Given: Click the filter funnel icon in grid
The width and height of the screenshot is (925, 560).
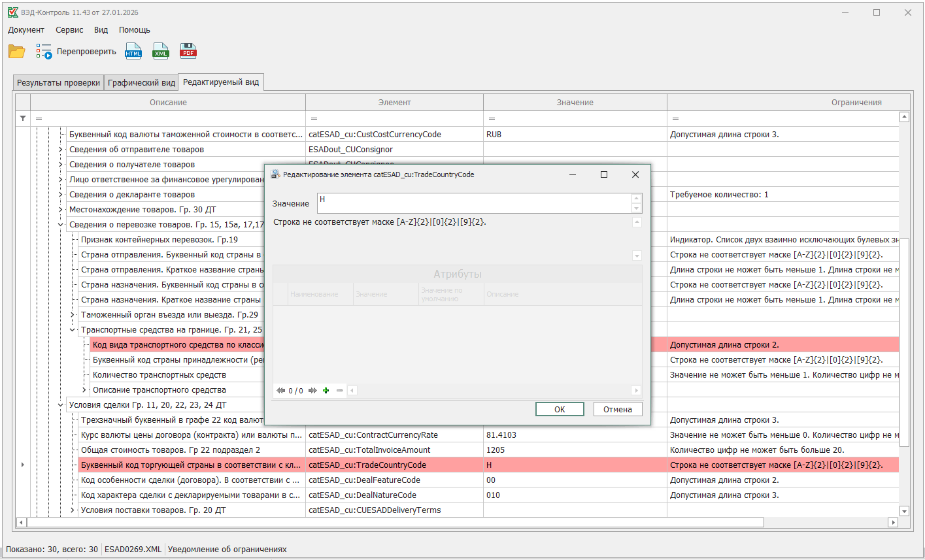Looking at the screenshot, I should (23, 118).
